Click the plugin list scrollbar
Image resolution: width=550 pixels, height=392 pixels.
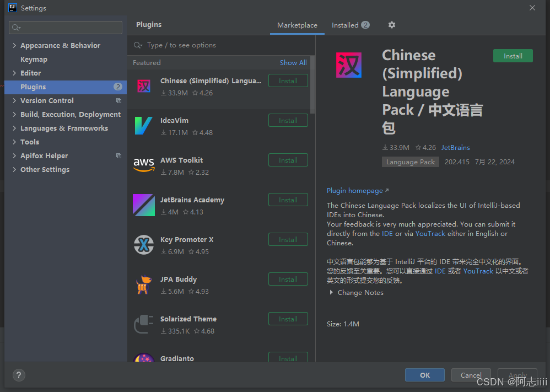312,85
